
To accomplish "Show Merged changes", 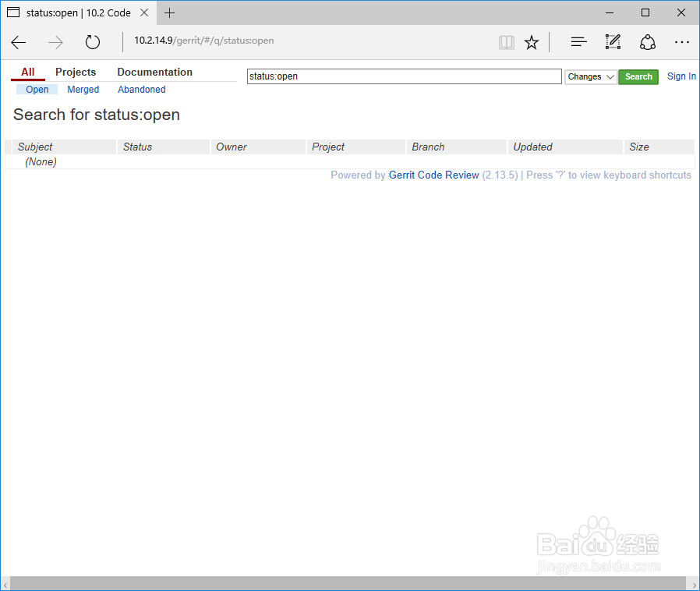I will (83, 90).
